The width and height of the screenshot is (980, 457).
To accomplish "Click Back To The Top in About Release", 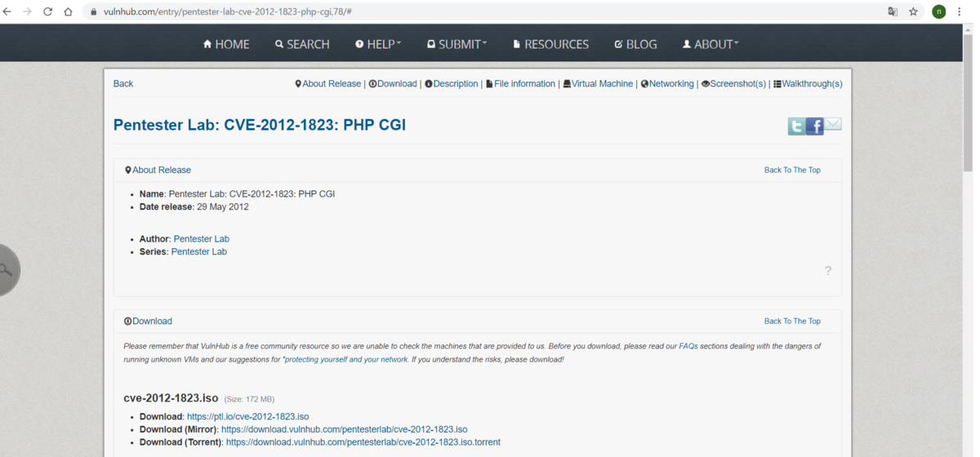I will coord(792,170).
